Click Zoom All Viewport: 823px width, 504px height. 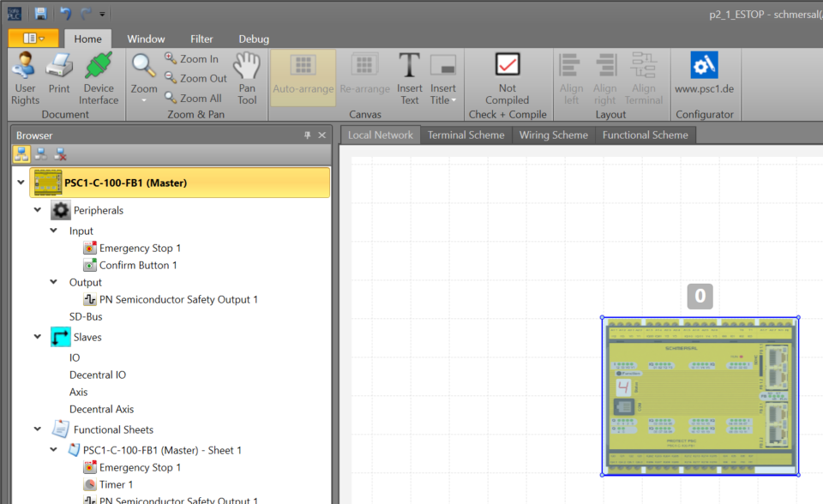point(193,99)
